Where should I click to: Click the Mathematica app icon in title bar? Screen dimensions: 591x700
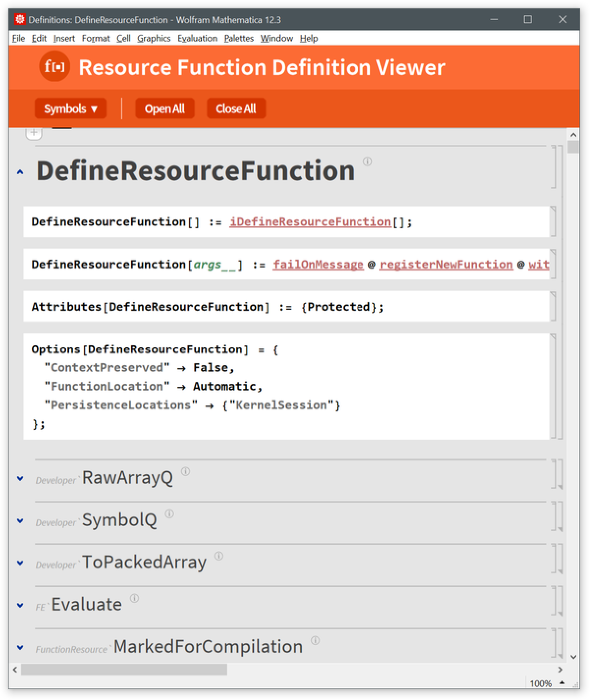[x=20, y=20]
